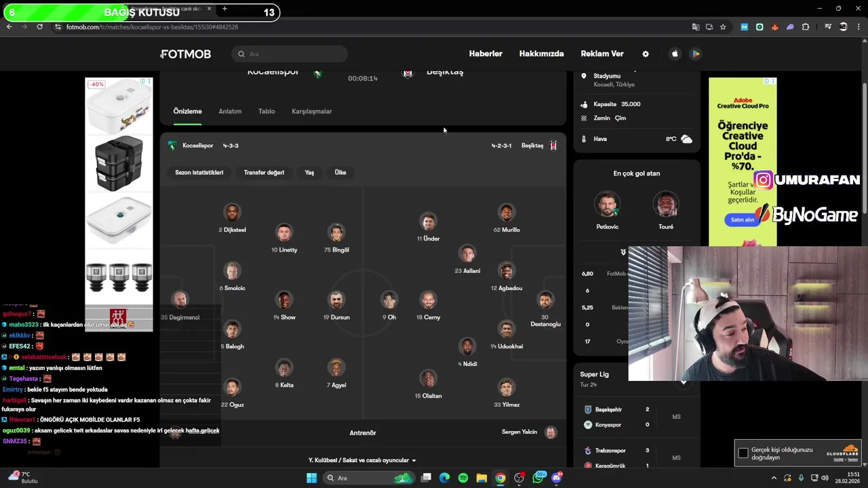Viewport: 868px width, 488px height.
Task: Click the container product ad image
Action: point(119,205)
